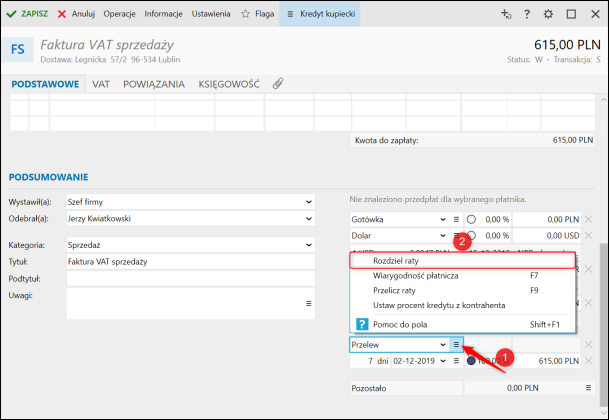The height and width of the screenshot is (420, 609).
Task: Switch to the KSIĘGOWOŚĆ tab
Action: (231, 85)
